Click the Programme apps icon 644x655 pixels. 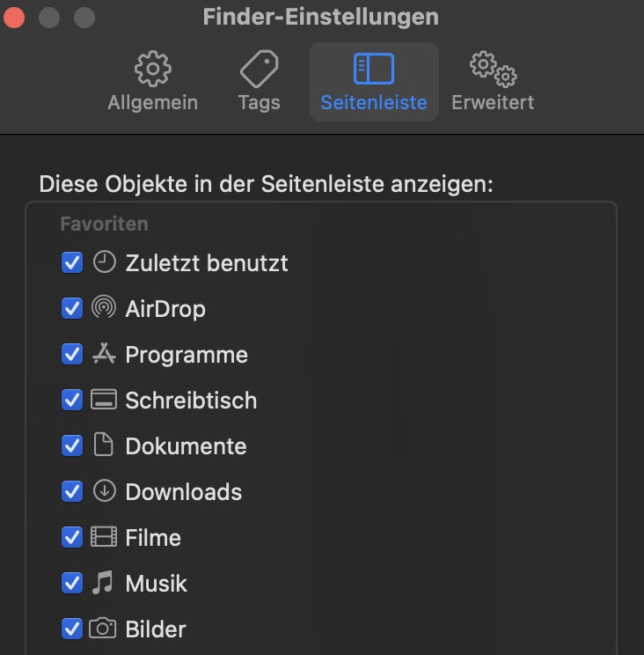coord(104,354)
